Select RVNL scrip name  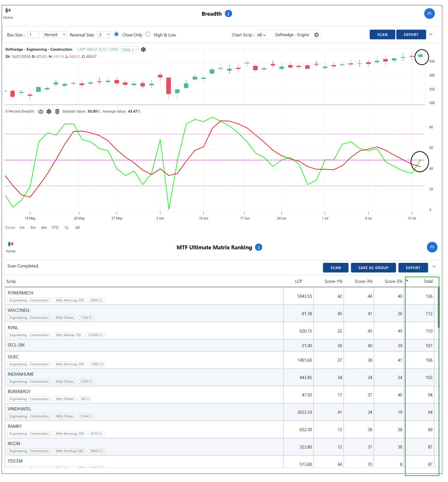click(13, 327)
